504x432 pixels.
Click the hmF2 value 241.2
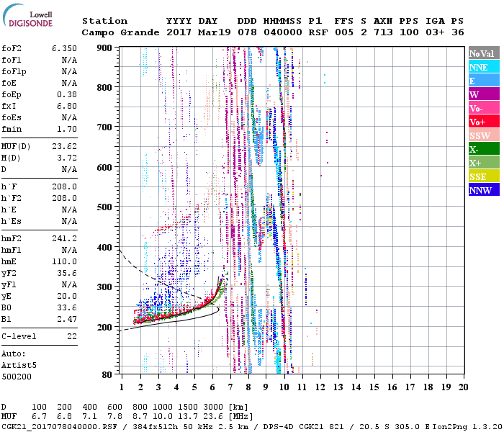64,237
